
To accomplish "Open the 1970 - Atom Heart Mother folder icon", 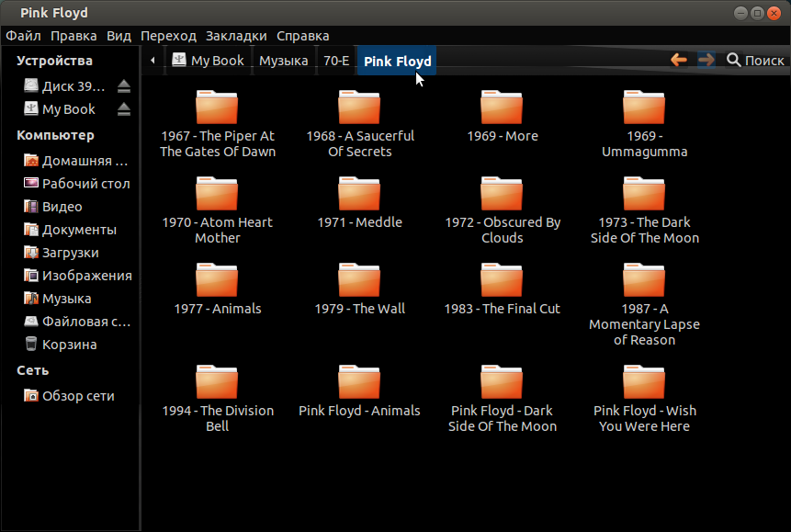I will [217, 193].
